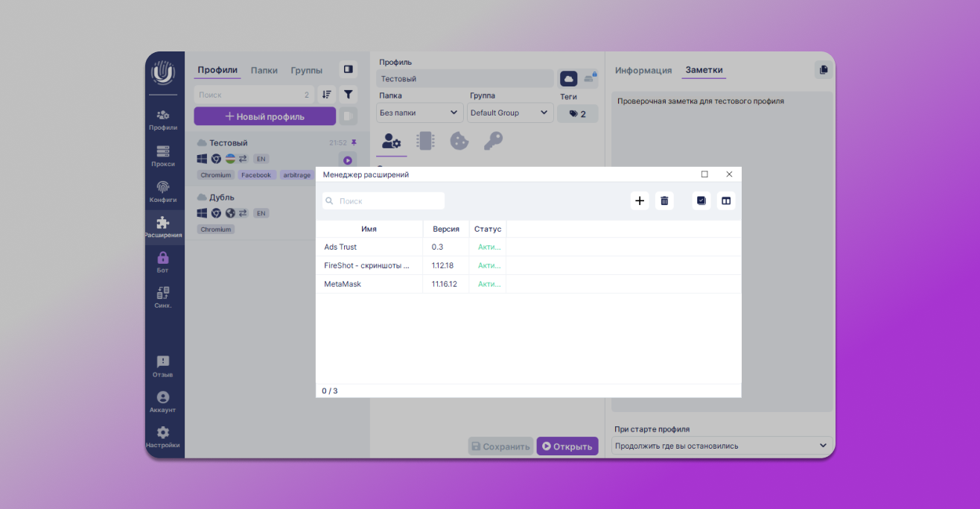This screenshot has height=509, width=980.
Task: Add a new extension with plus icon
Action: (639, 200)
